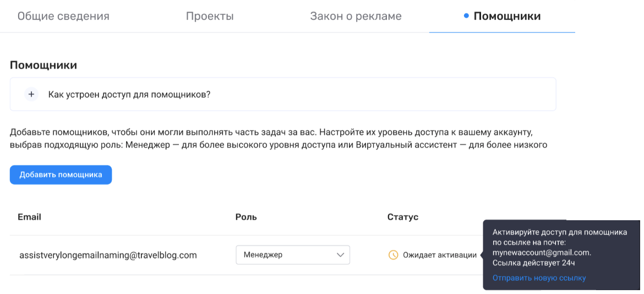Switch to the Общие сведения tab
The image size is (644, 294).
pyautogui.click(x=63, y=16)
